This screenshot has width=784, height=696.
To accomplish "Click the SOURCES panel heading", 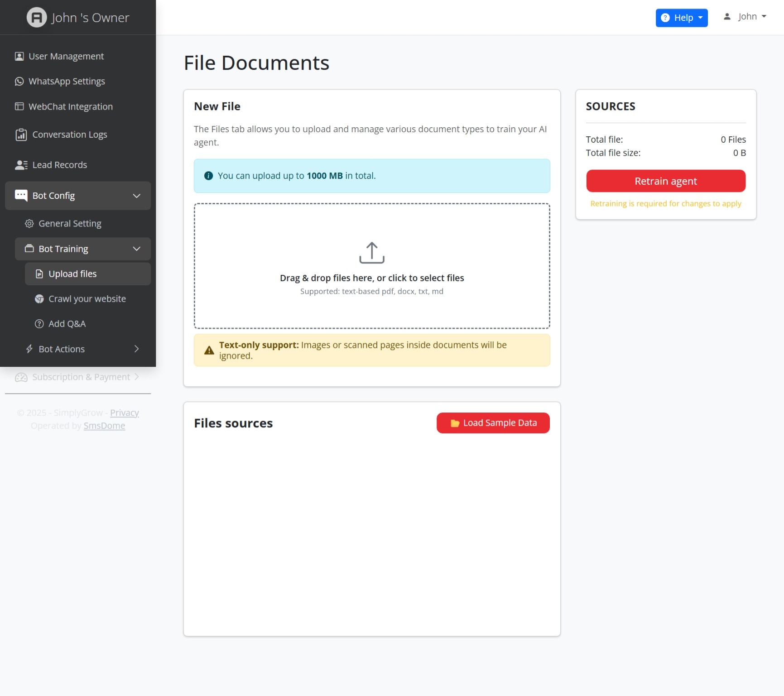I will pos(610,106).
